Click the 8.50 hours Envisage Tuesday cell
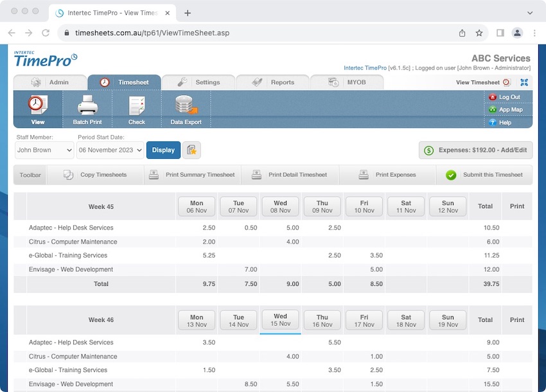This screenshot has width=546, height=392. pos(251,384)
